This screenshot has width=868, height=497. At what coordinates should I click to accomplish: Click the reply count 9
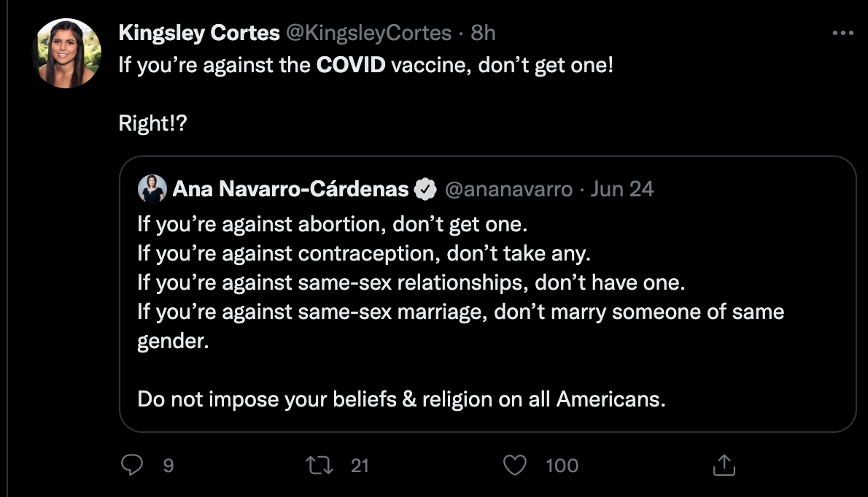click(x=168, y=466)
